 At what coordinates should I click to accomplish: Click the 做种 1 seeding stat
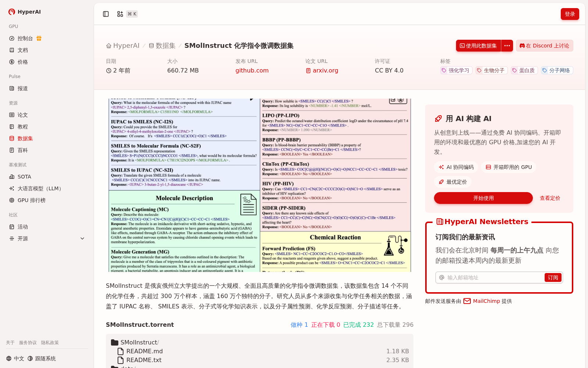299,325
